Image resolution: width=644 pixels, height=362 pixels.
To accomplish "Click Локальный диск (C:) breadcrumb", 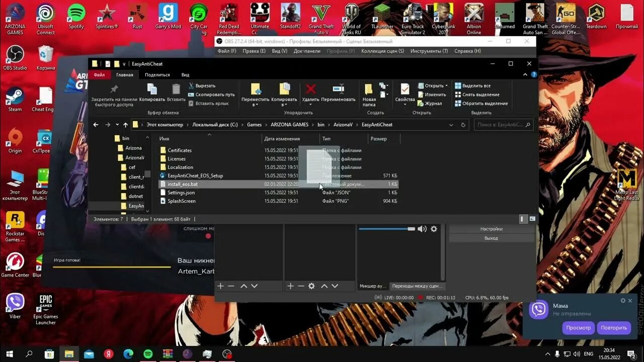I will click(215, 125).
